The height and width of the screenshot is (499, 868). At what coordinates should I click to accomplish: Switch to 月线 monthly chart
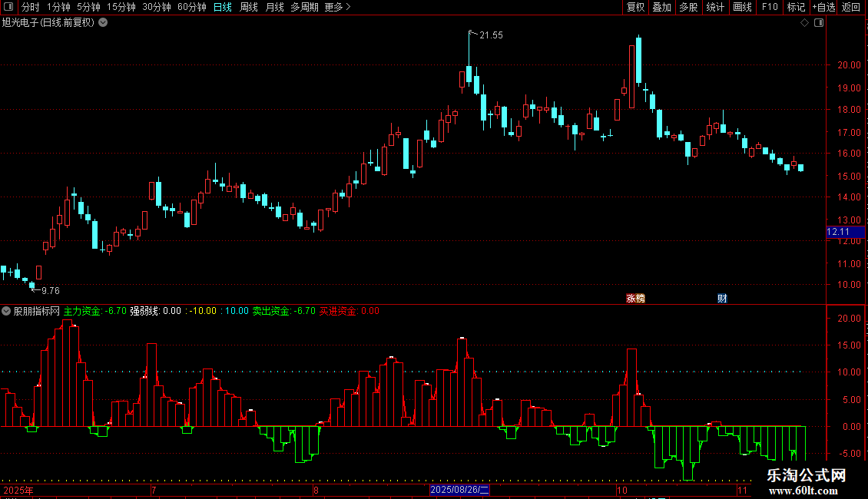click(x=274, y=7)
